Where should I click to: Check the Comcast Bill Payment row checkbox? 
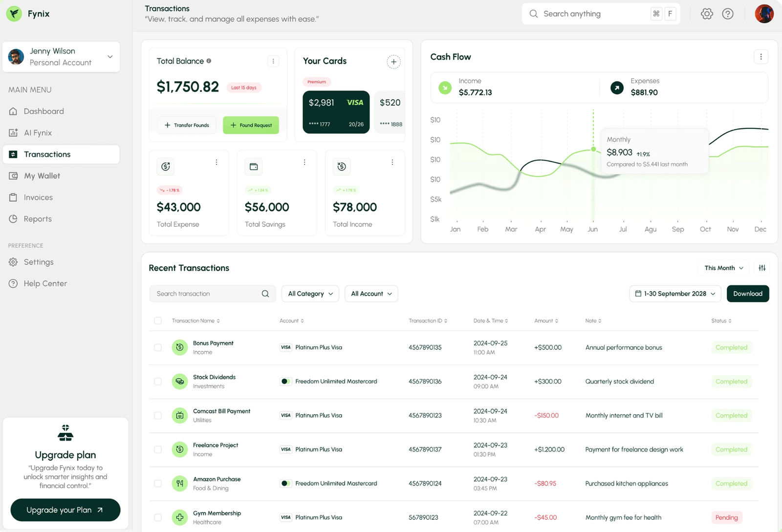[x=158, y=415]
